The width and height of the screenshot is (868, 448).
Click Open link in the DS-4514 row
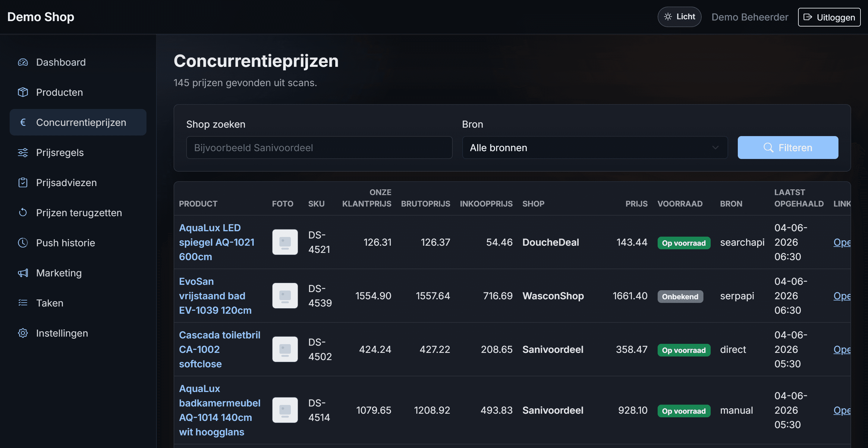(842, 410)
